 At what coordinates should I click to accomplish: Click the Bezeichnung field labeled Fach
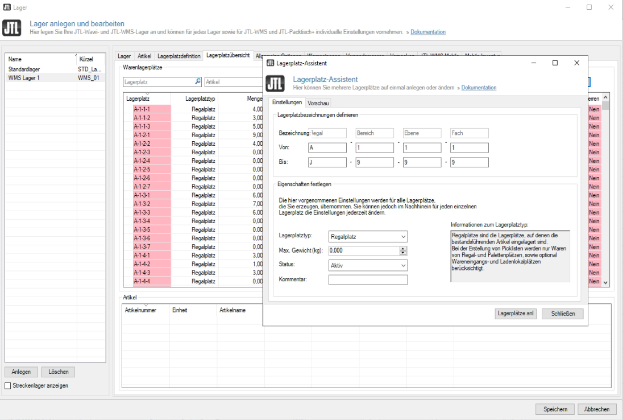(469, 133)
